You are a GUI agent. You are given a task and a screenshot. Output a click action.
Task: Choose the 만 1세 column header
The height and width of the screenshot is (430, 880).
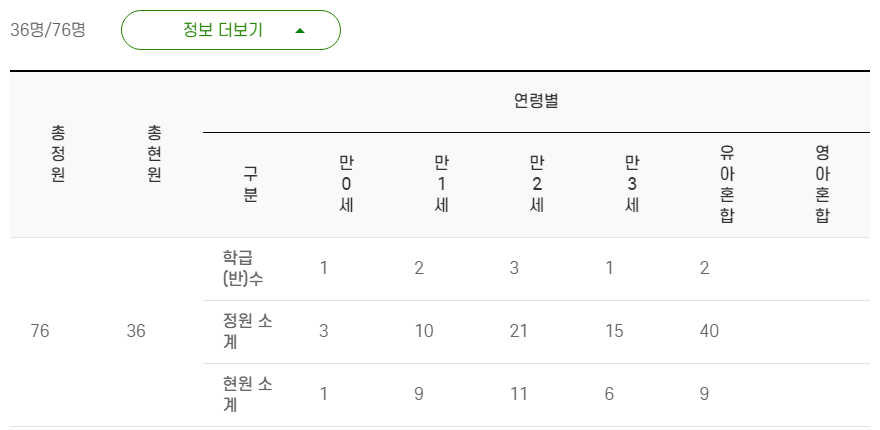click(442, 185)
